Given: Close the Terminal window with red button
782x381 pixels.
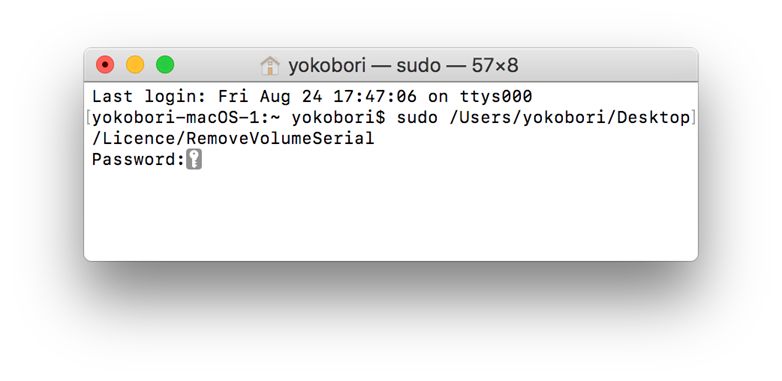Looking at the screenshot, I should tap(105, 65).
